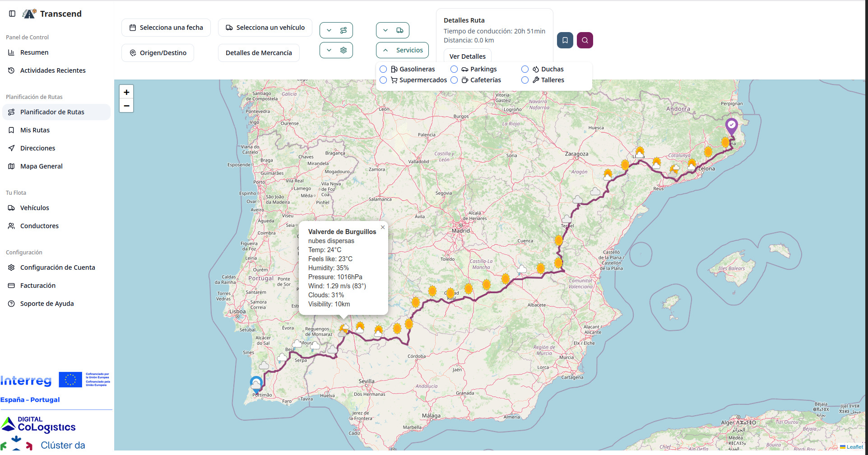Click the Mapa General map icon
Image resolution: width=868 pixels, height=455 pixels.
[11, 166]
